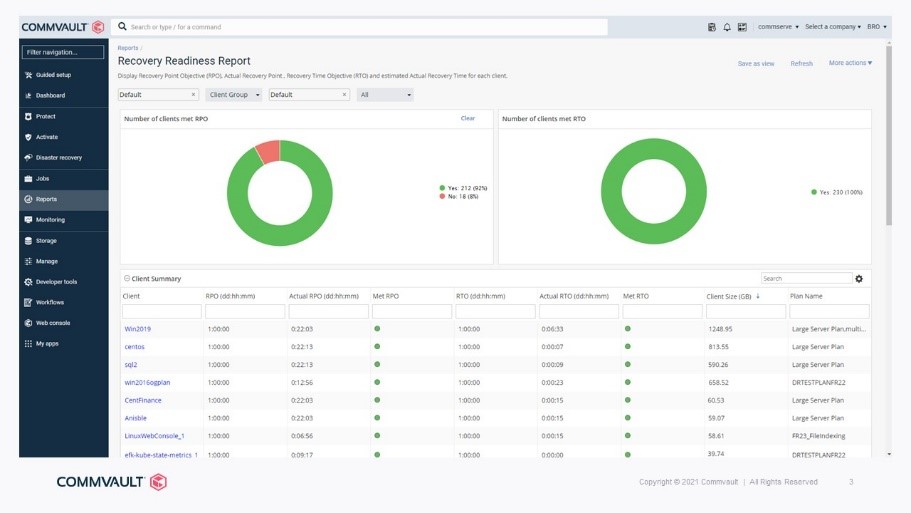Open Dashboard in navigation
The image size is (911, 513).
50,95
